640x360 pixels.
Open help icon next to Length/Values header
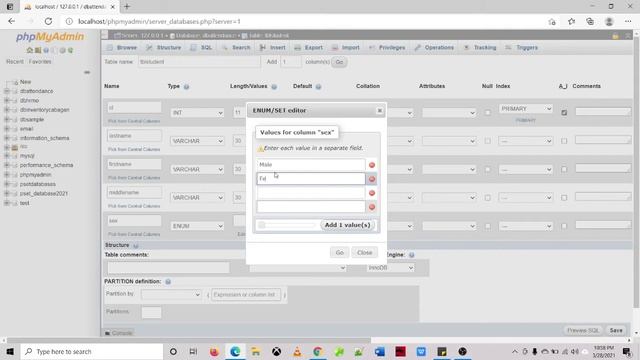[x=274, y=87]
